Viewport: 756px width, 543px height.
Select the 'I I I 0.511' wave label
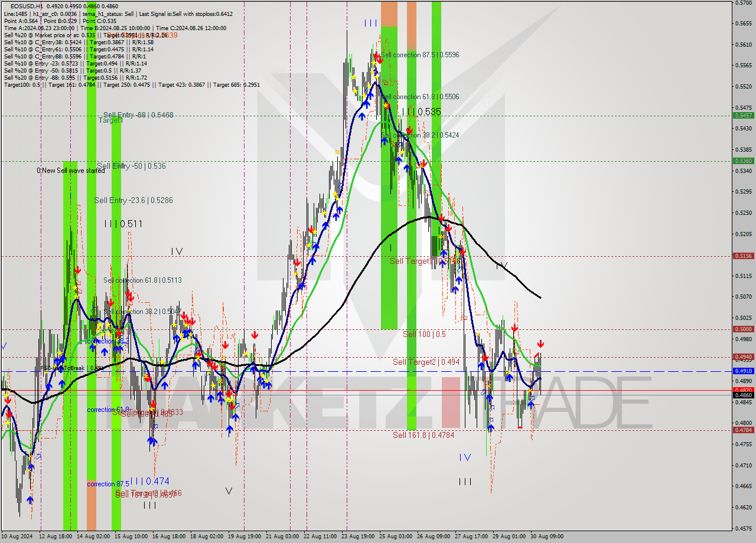point(123,224)
